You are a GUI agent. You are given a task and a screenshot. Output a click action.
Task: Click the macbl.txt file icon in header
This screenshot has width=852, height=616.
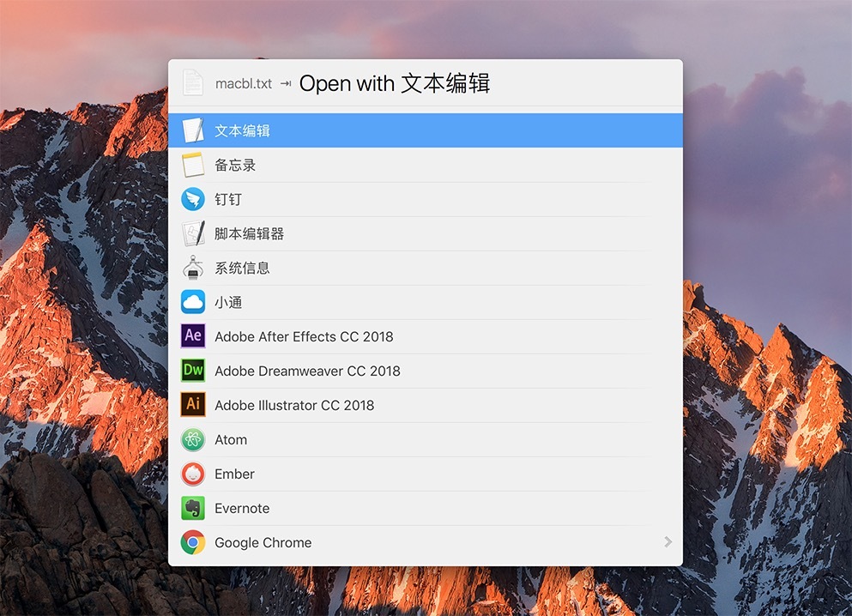point(193,82)
